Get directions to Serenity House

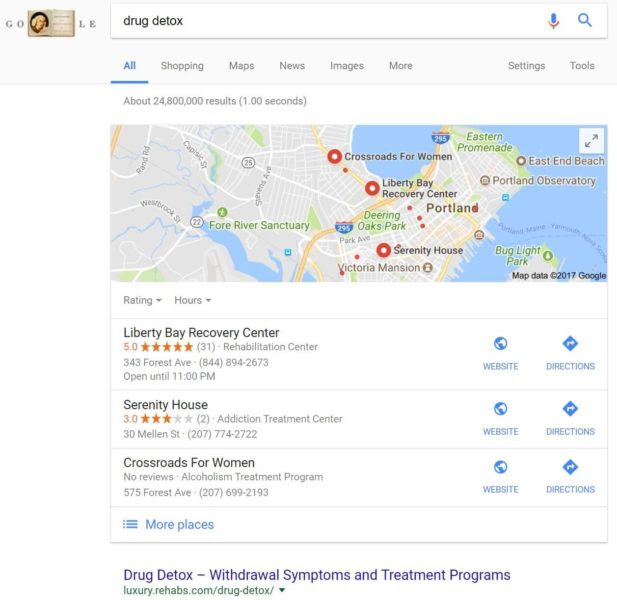pos(570,409)
